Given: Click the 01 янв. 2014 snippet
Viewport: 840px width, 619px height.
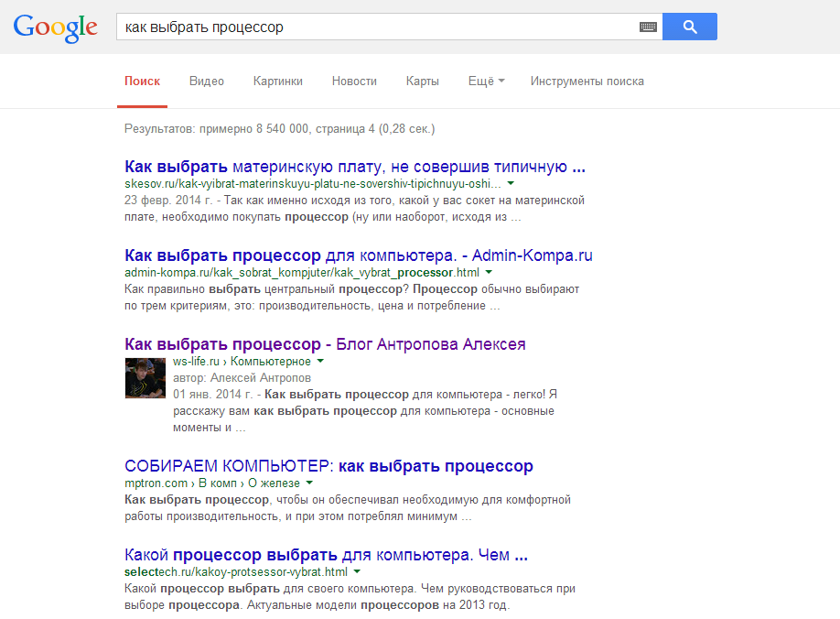Looking at the screenshot, I should point(365,410).
